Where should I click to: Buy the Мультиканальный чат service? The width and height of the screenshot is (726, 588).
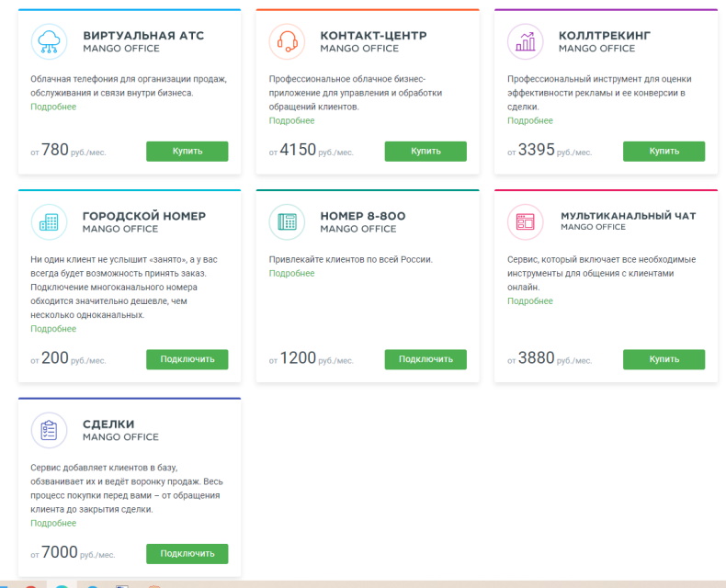pyautogui.click(x=664, y=359)
